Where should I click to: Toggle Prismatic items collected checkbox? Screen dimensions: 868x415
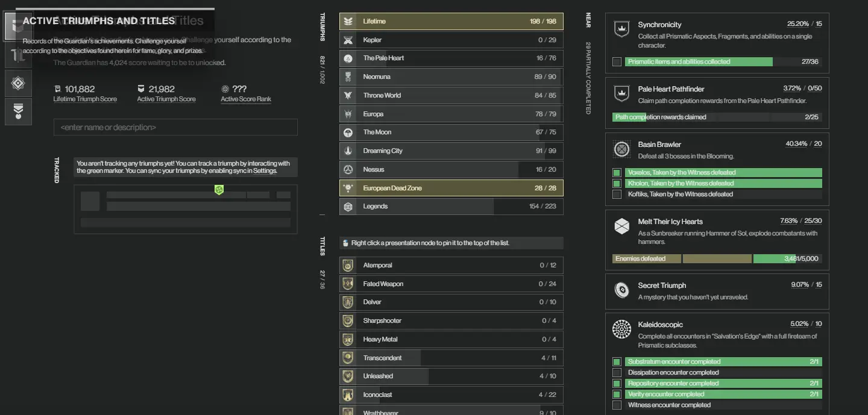point(617,62)
